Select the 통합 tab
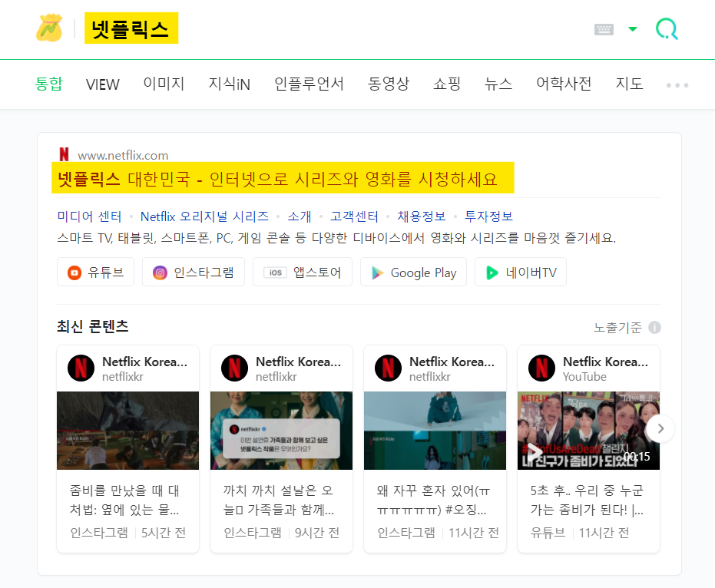This screenshot has width=715, height=588. click(49, 84)
